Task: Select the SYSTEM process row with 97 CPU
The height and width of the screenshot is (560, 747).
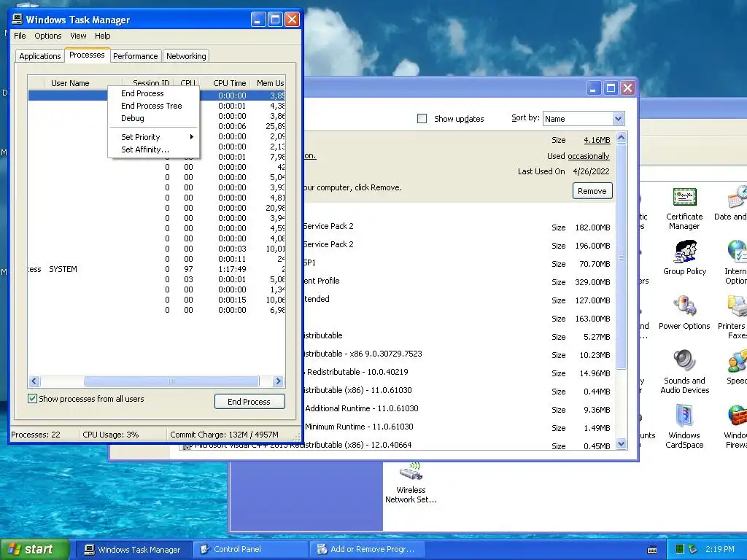Action: coord(156,269)
